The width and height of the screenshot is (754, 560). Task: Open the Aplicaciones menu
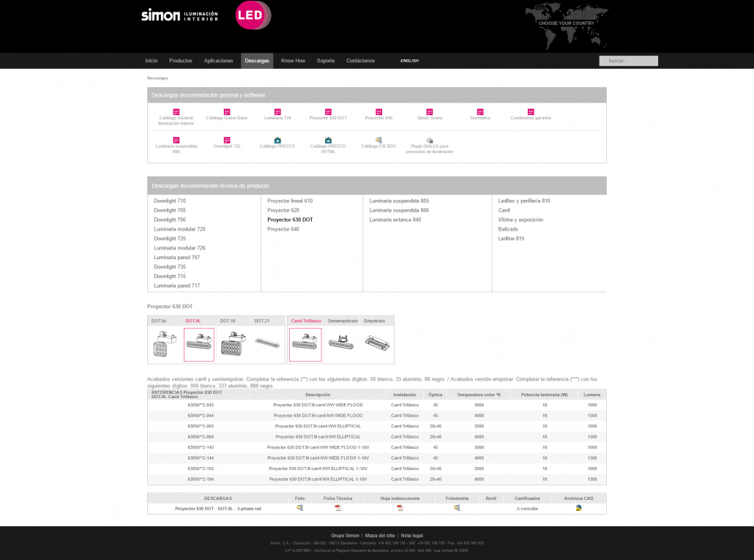pyautogui.click(x=218, y=61)
